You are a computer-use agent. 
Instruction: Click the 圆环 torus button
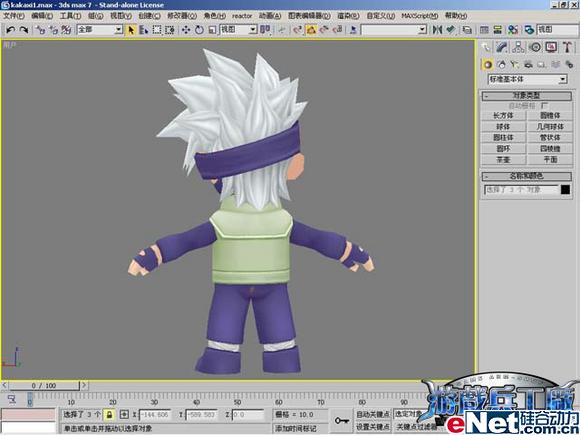pyautogui.click(x=503, y=149)
